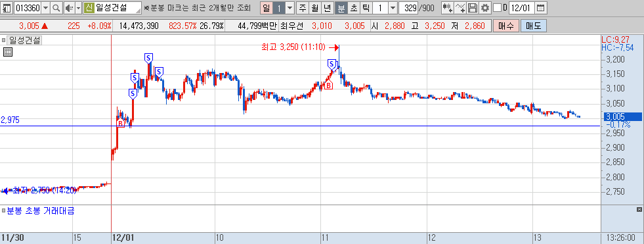Click the 일성건설 chart legend label
This screenshot has width=644, height=244.
pos(25,40)
